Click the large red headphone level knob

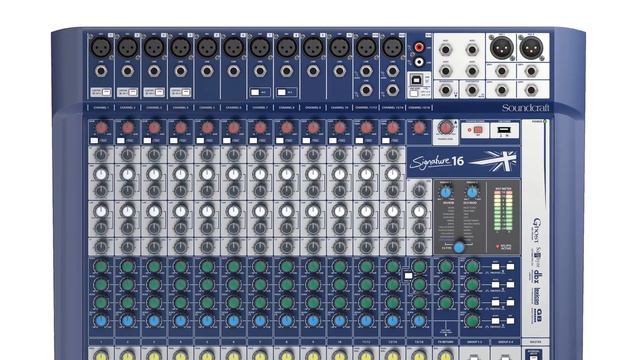point(445,128)
